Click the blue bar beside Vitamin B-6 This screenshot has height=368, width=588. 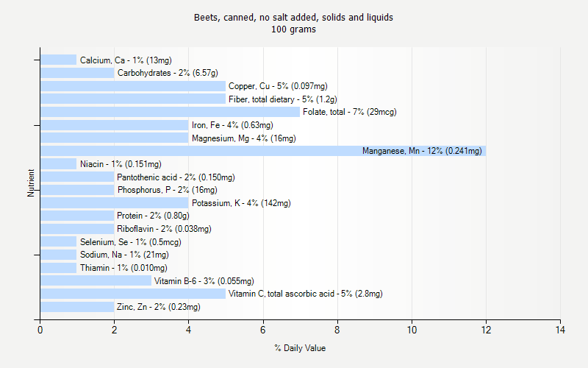[x=96, y=280]
